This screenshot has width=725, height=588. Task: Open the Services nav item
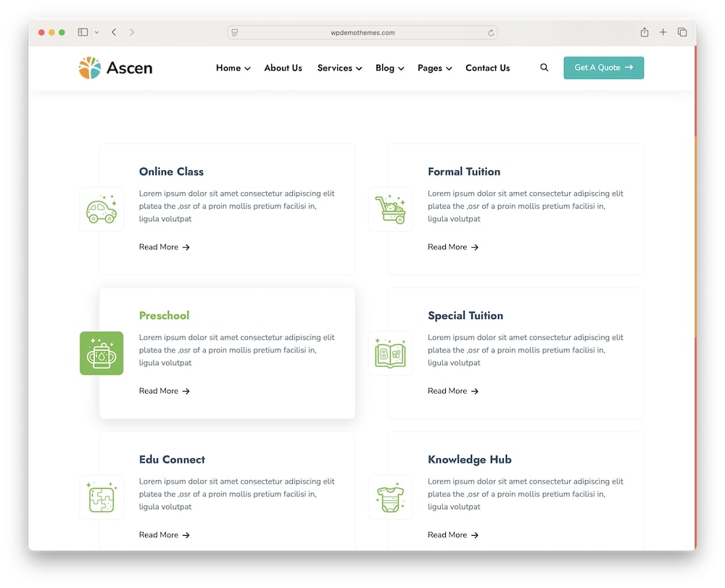(335, 68)
